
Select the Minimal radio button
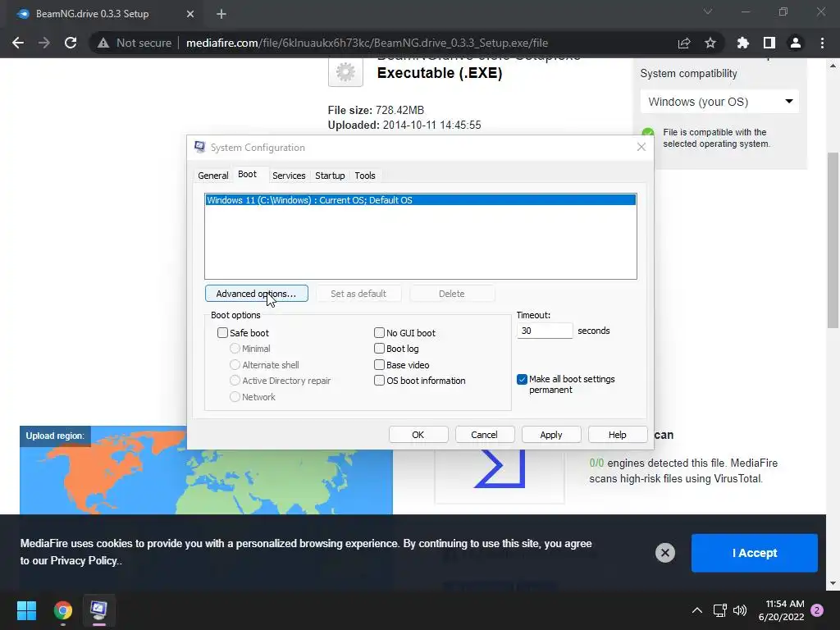(235, 348)
